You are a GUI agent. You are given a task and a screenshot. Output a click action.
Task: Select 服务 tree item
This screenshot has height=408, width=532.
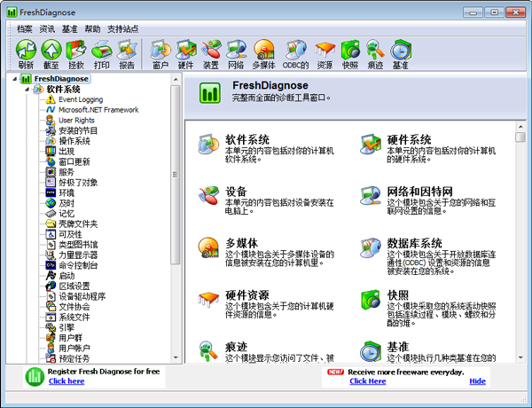point(66,172)
